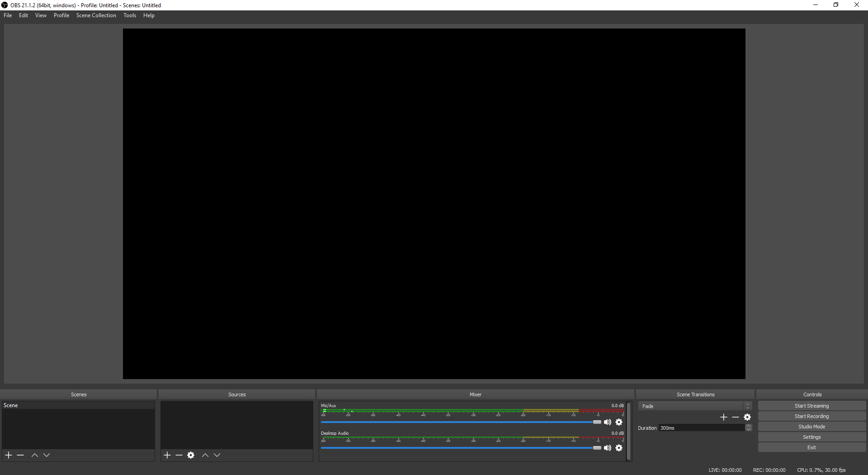Click the Exit button
The image size is (868, 475).
[812, 447]
